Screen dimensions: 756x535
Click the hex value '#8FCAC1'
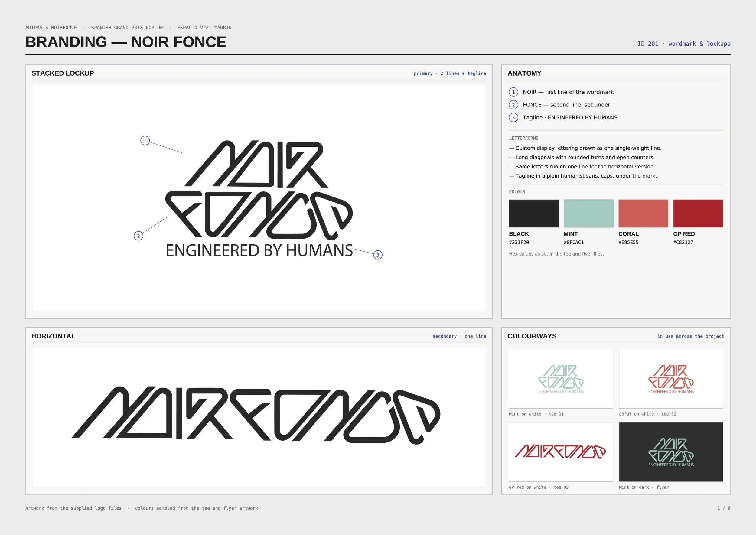click(574, 243)
